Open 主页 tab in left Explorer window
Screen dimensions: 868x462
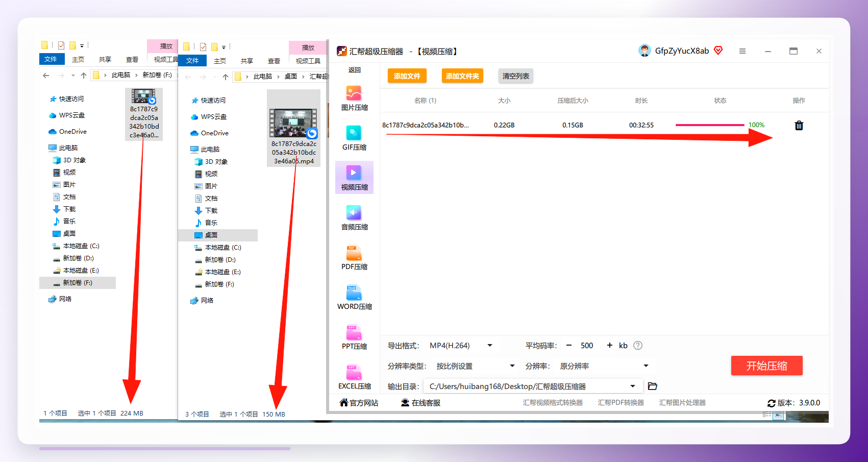click(78, 60)
